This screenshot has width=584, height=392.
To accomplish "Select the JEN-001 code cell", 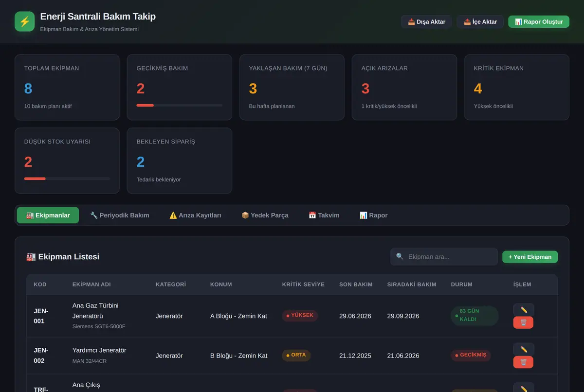I will coord(41,316).
